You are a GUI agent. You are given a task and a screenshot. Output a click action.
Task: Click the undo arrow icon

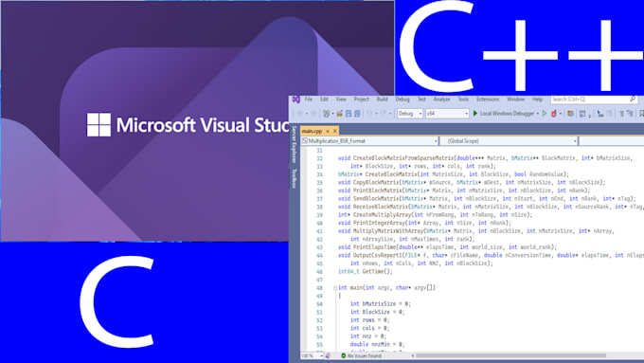click(369, 114)
